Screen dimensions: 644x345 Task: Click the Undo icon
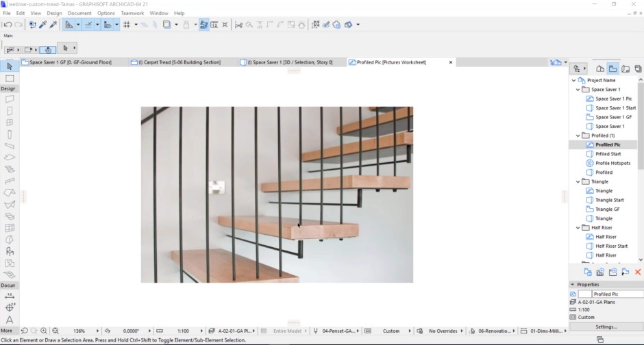click(8, 25)
